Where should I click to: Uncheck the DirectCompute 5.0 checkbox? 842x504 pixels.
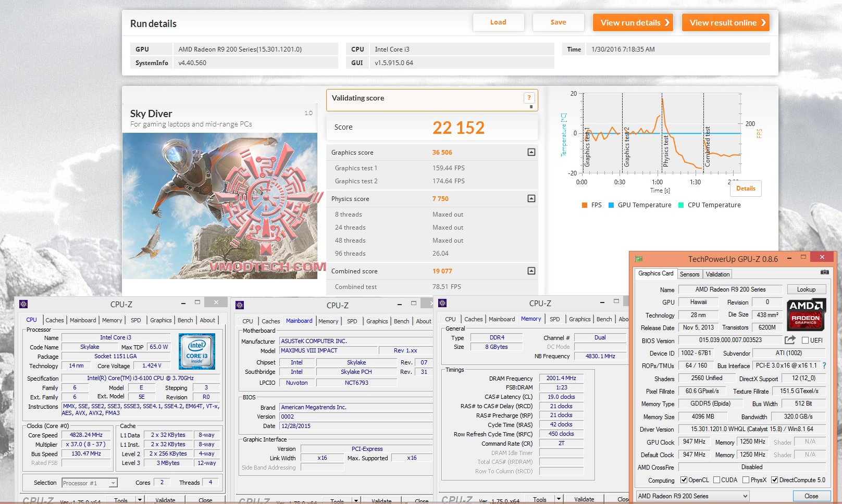tap(775, 480)
